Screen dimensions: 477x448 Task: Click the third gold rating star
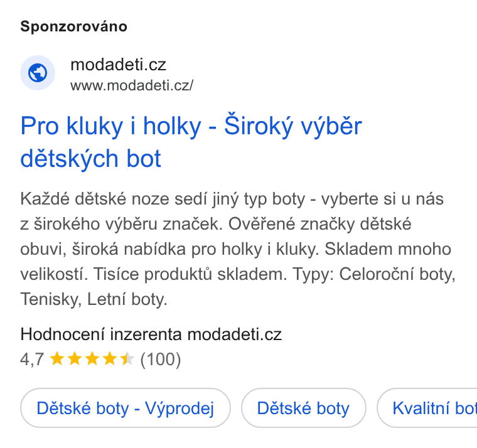92,358
